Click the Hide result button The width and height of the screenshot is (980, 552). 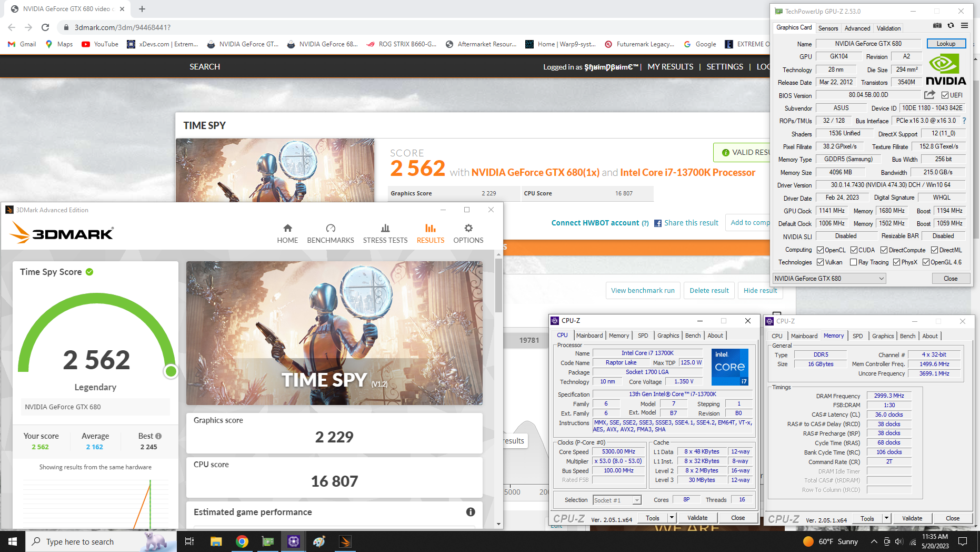(x=760, y=290)
